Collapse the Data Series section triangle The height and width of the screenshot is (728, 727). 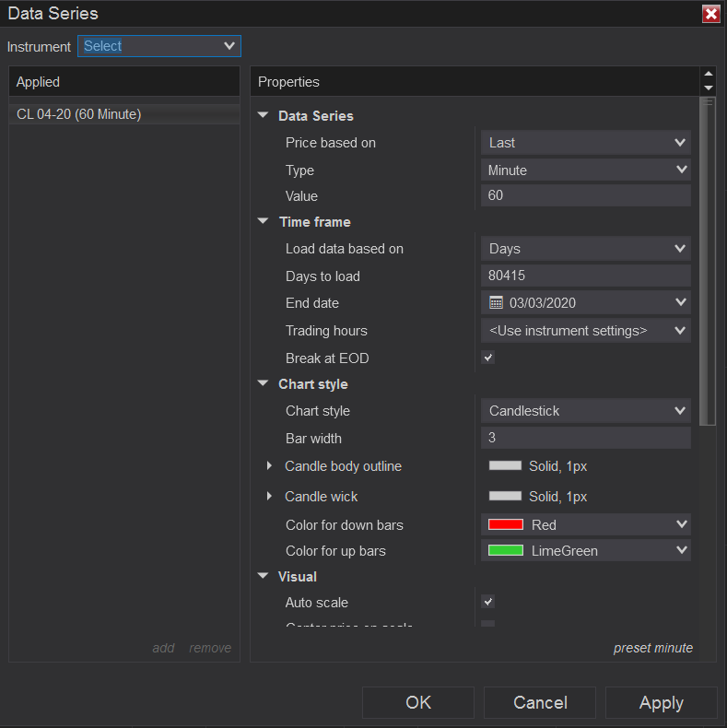point(264,116)
